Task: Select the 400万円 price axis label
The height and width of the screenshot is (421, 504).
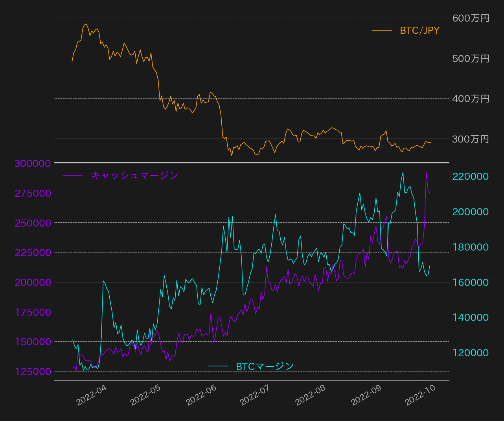Action: coord(471,99)
